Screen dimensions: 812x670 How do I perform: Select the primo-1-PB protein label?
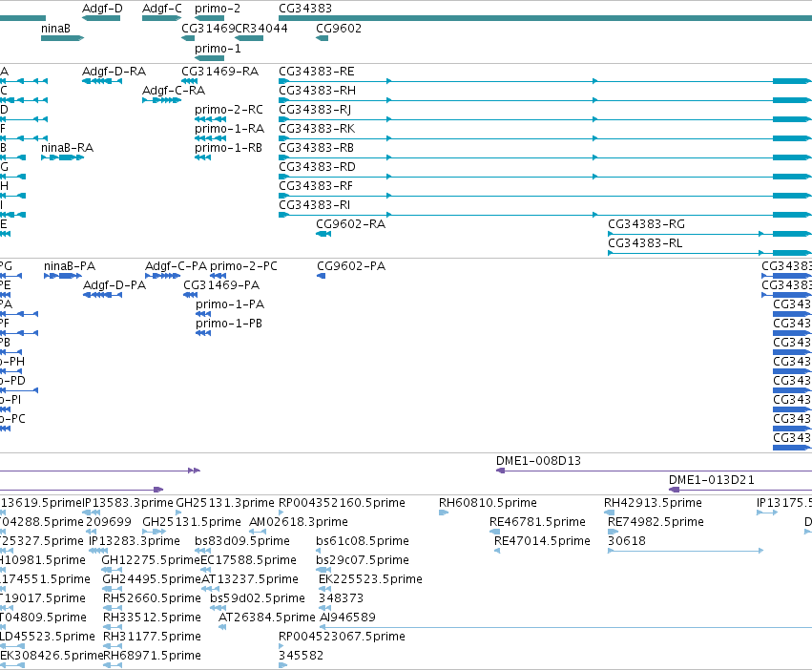point(229,325)
